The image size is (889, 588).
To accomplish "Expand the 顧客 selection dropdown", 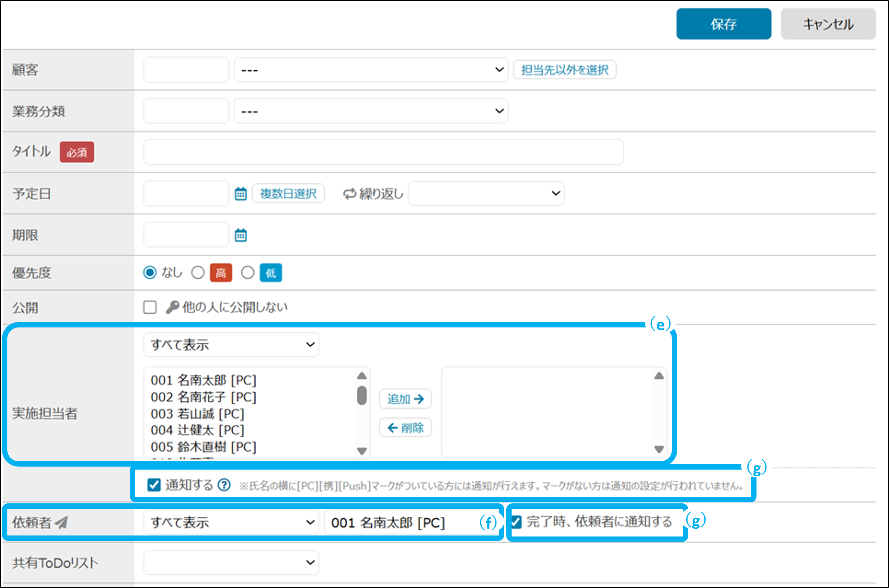I will (371, 70).
